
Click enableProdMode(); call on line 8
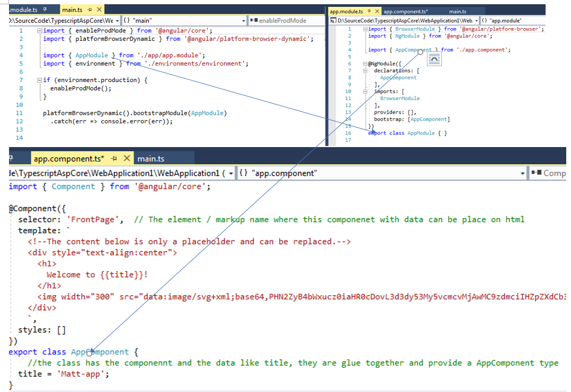coord(81,88)
